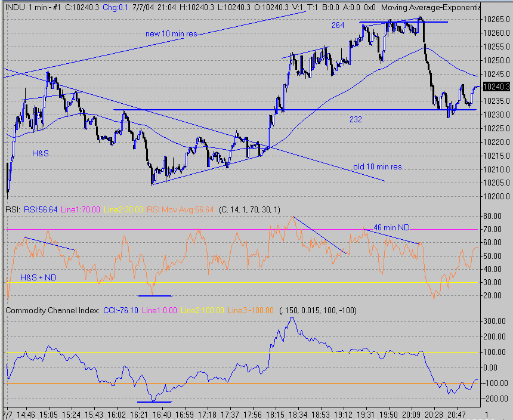Select the 'H&S + ND' RSI annotation
The width and height of the screenshot is (513, 420).
coord(38,277)
